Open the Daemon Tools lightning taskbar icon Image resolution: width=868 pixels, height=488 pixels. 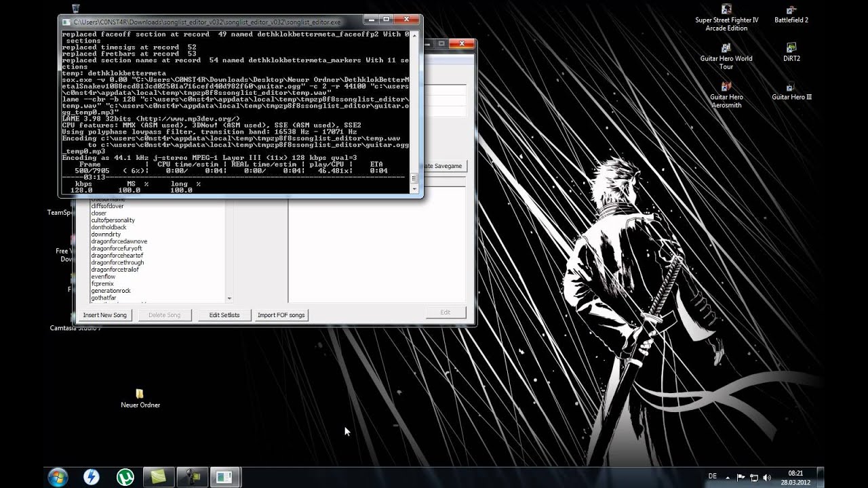(x=91, y=477)
